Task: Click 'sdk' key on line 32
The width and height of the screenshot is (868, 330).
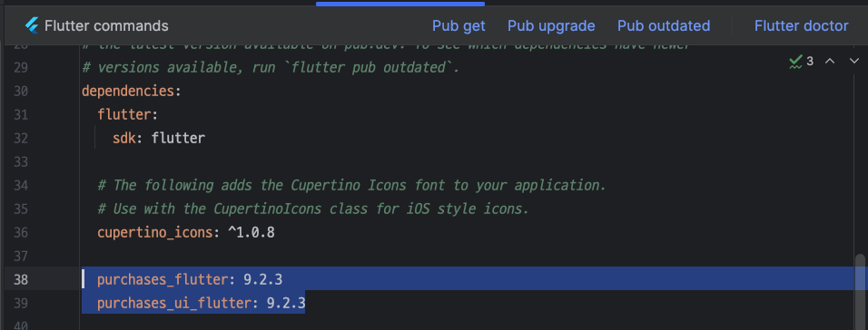Action: 124,138
